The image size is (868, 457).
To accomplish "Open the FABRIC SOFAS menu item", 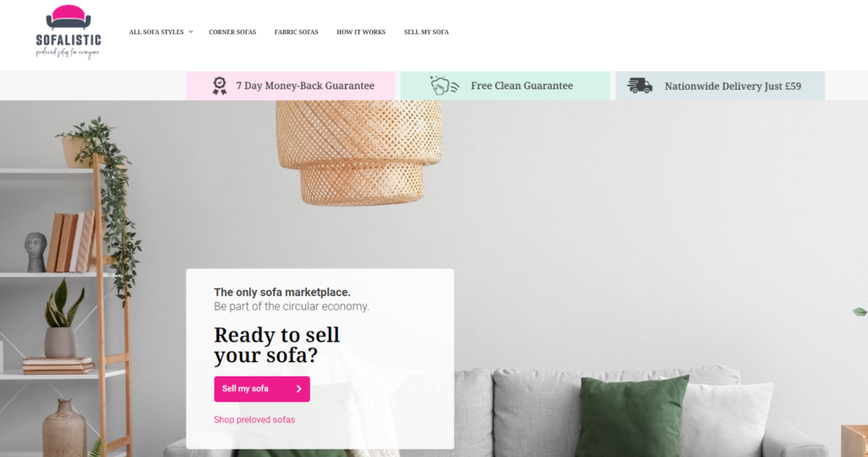I will pyautogui.click(x=296, y=32).
